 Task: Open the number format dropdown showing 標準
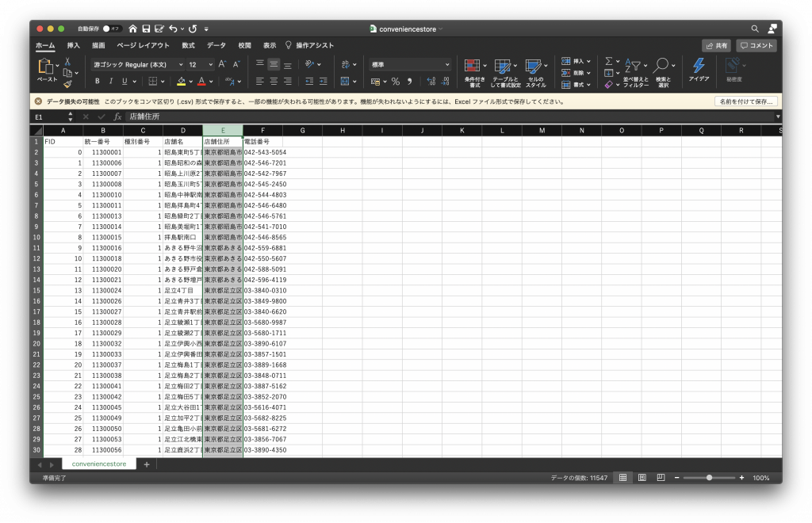tap(410, 65)
